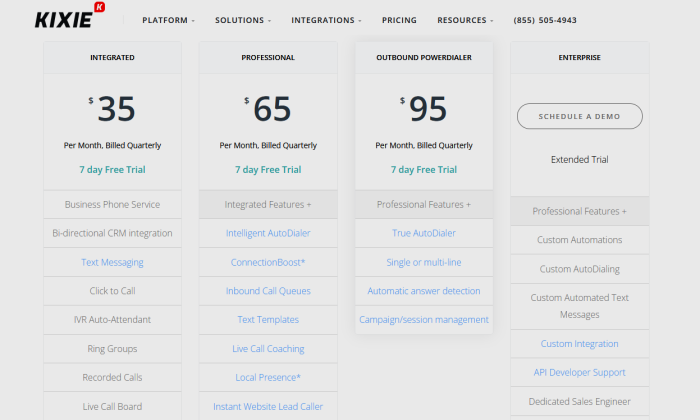Click Custom Automated Text Messages row

pos(579,306)
